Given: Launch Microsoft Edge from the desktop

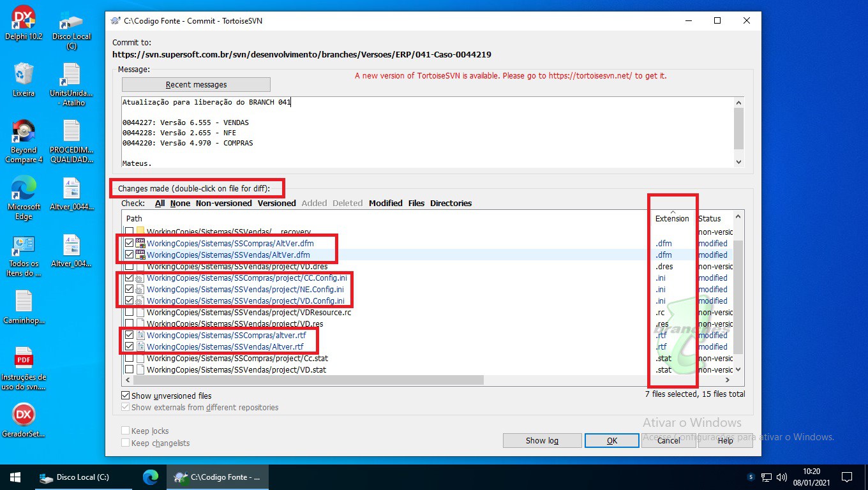Looking at the screenshot, I should pyautogui.click(x=24, y=189).
